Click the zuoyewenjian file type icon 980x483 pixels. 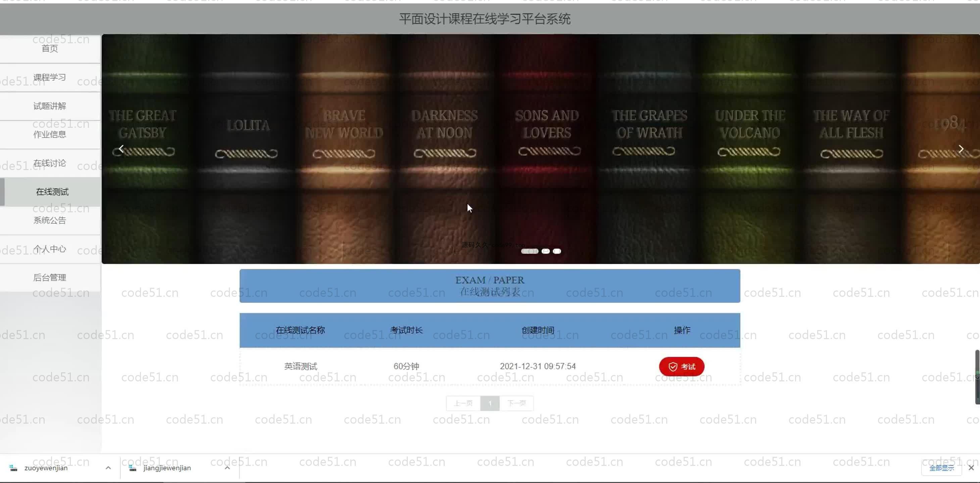pos(13,468)
